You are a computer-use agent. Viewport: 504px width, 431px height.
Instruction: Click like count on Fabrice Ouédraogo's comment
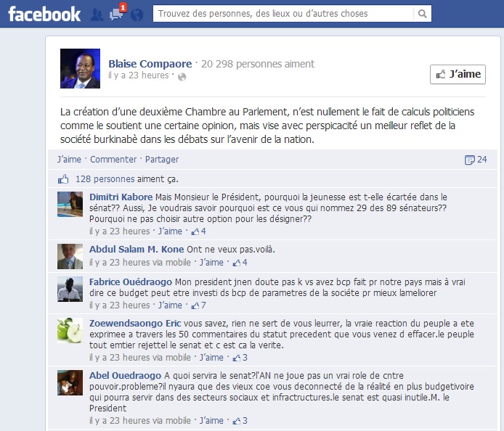coord(199,305)
